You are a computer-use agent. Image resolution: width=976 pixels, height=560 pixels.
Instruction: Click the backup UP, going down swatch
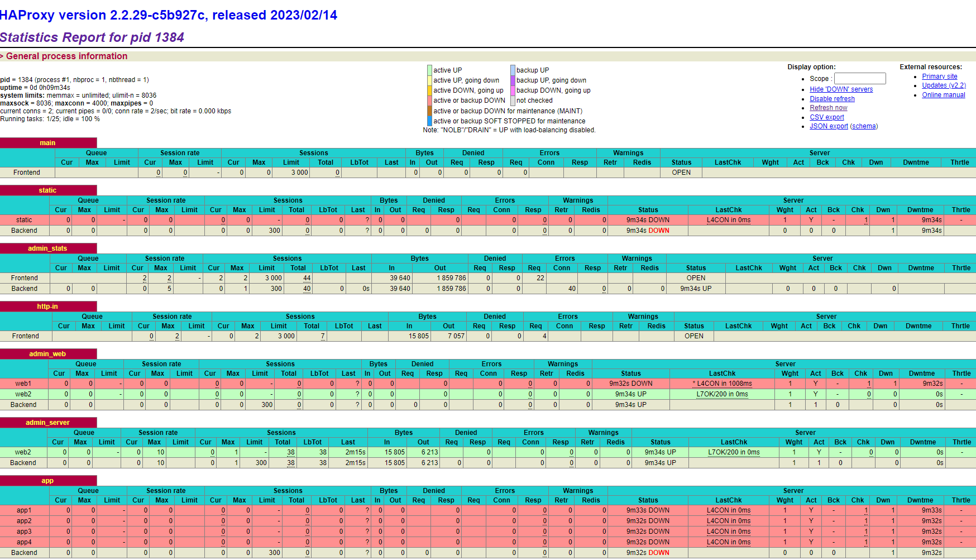513,80
